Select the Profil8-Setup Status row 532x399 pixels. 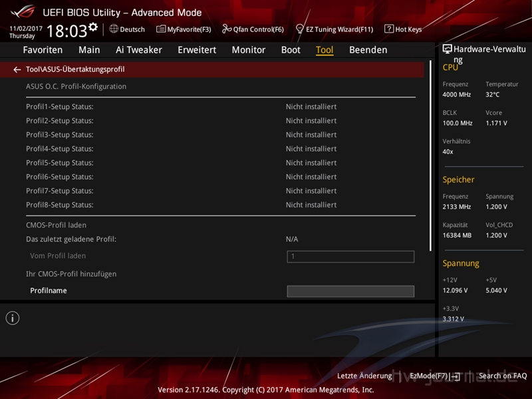(x=221, y=205)
